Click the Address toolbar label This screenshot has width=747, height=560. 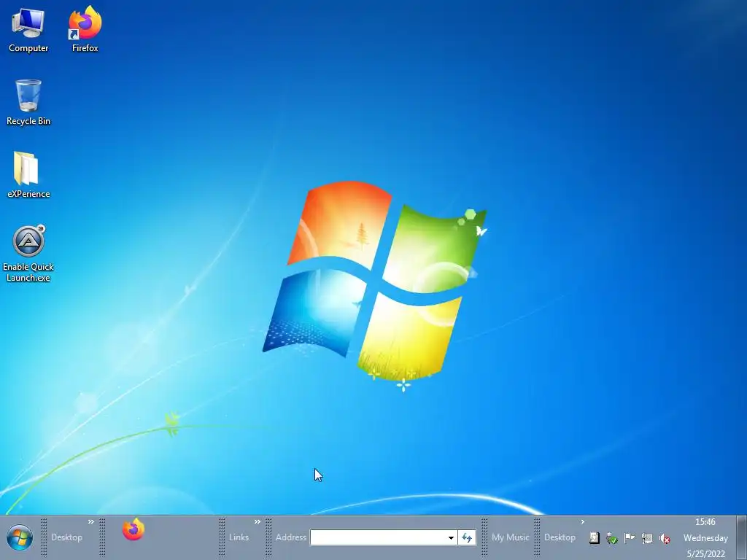pos(290,537)
